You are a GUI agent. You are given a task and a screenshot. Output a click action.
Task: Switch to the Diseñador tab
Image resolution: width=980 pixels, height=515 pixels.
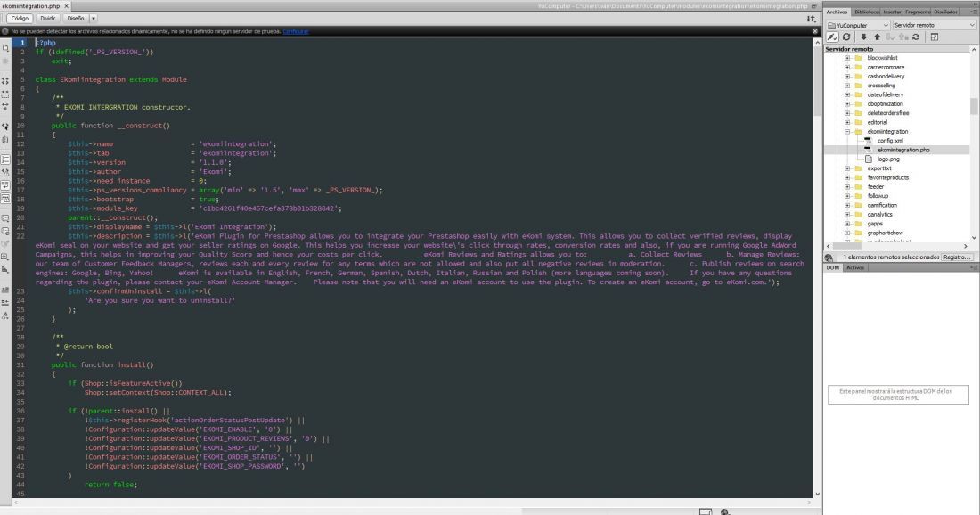pyautogui.click(x=945, y=12)
